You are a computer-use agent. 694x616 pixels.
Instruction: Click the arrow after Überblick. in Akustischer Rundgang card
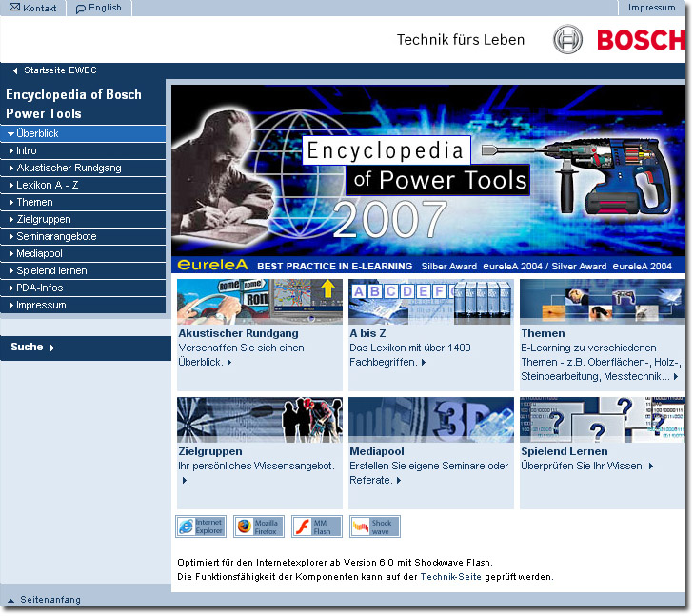click(x=229, y=363)
